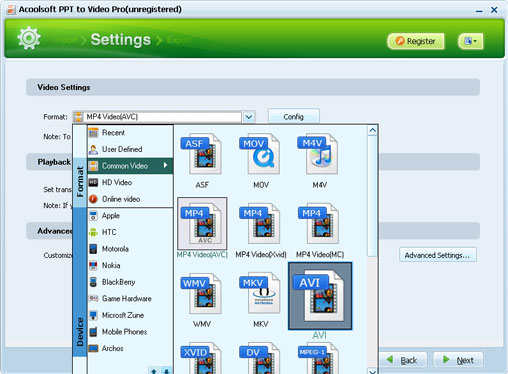The width and height of the screenshot is (508, 374).
Task: Open the Format dropdown arrow
Action: click(x=249, y=117)
